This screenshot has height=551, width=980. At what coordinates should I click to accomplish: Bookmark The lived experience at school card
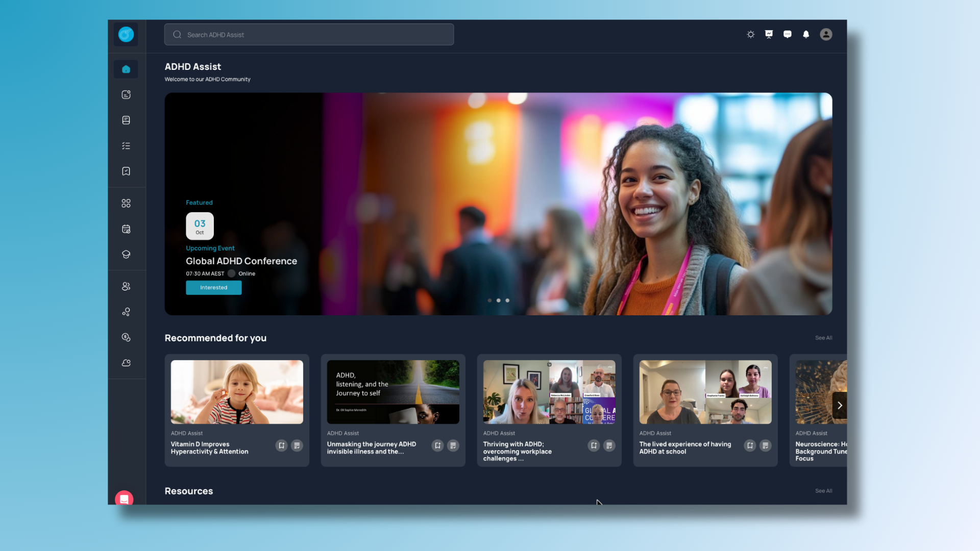point(750,446)
